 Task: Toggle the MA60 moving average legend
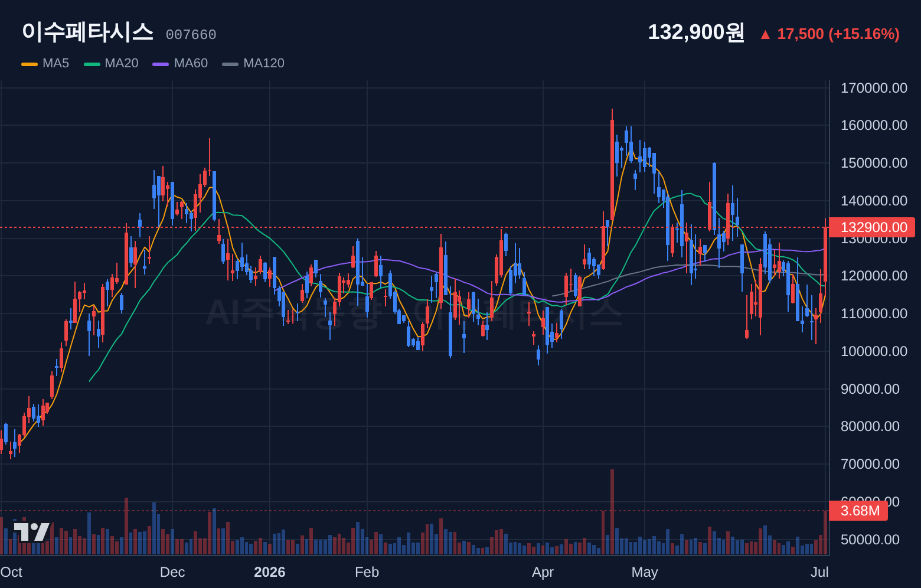coord(180,63)
